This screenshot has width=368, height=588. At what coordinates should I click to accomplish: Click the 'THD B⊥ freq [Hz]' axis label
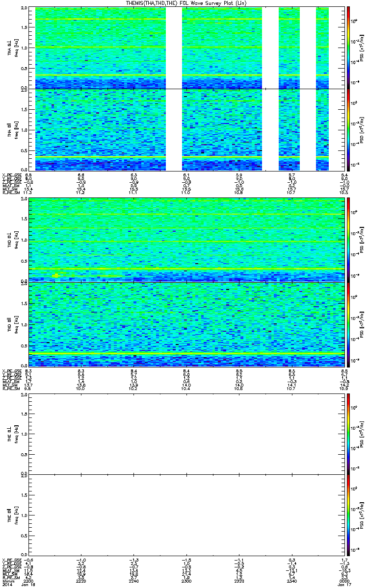12,240
